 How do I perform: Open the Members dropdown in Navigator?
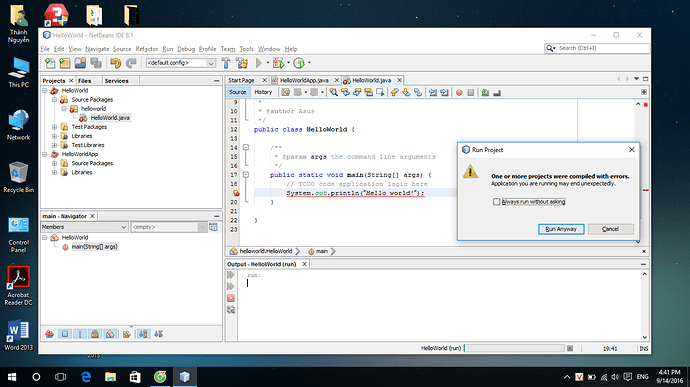click(x=124, y=227)
